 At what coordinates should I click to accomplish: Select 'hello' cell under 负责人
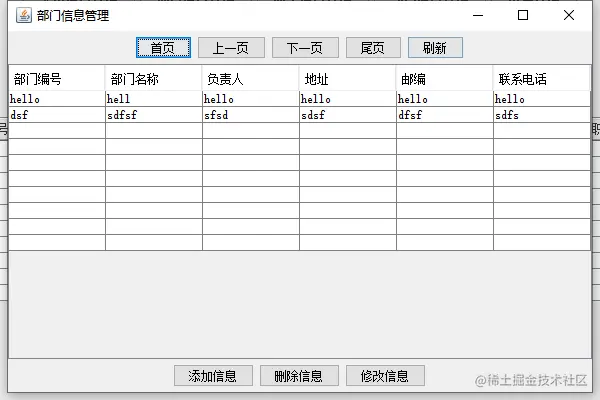tap(251, 99)
